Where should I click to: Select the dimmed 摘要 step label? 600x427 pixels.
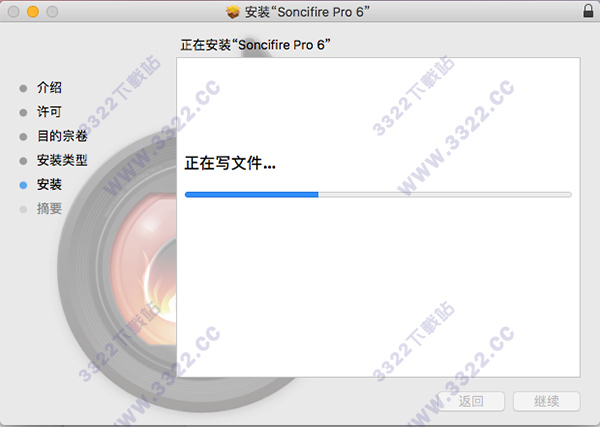click(49, 209)
